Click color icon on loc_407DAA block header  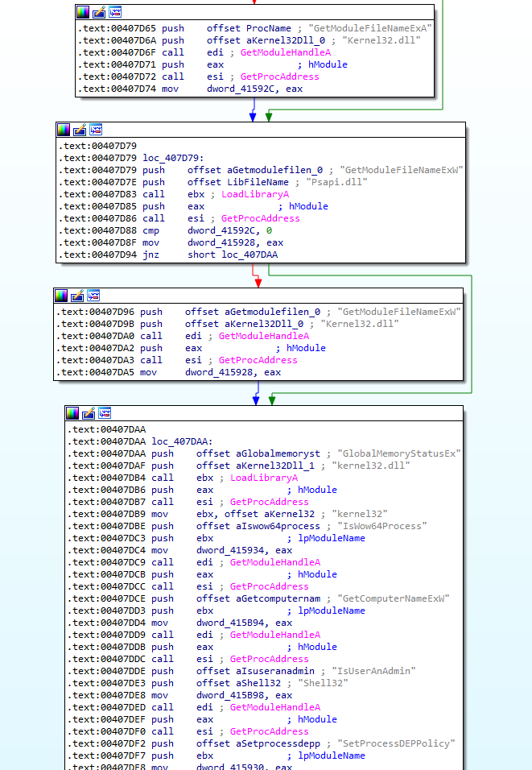pyautogui.click(x=72, y=413)
